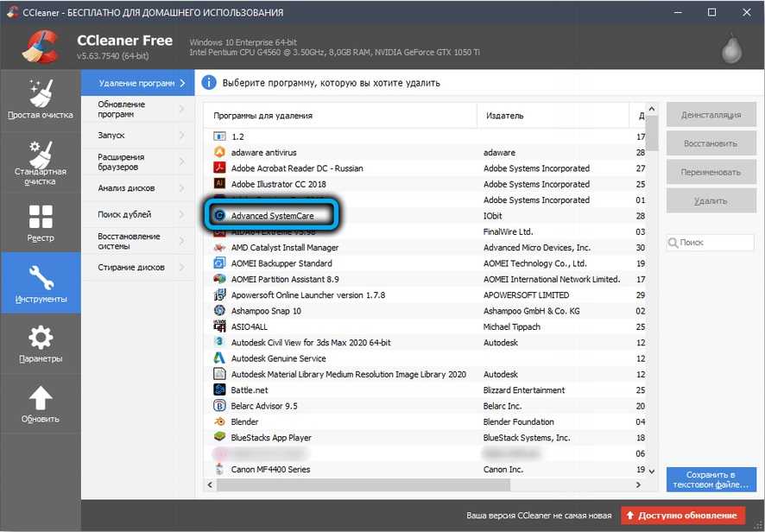Click the Battle.net icon
Viewport: 765px width, 532px height.
pyautogui.click(x=219, y=390)
